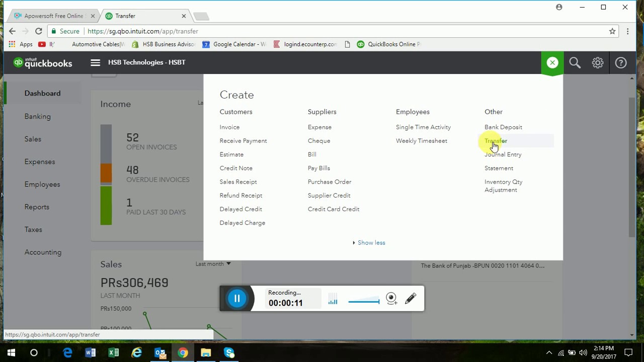Open Chrome's three-dot menu
This screenshot has width=644, height=362.
pyautogui.click(x=627, y=31)
